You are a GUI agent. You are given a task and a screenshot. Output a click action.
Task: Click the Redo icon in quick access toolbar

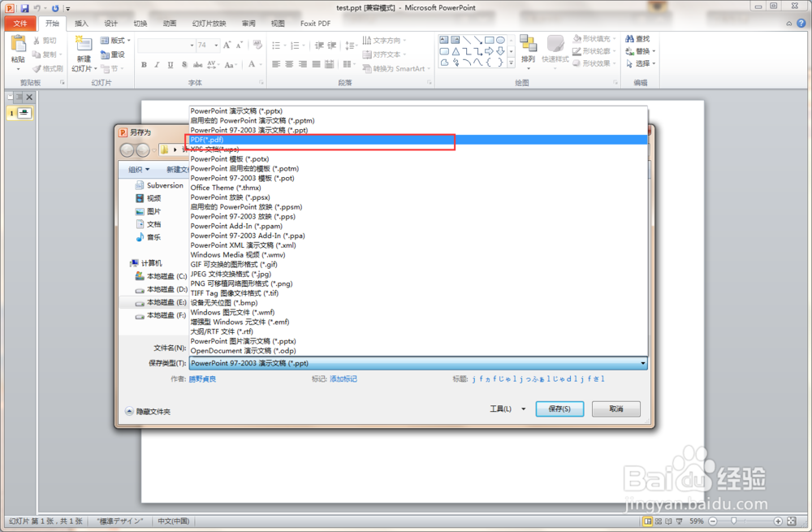tap(55, 8)
